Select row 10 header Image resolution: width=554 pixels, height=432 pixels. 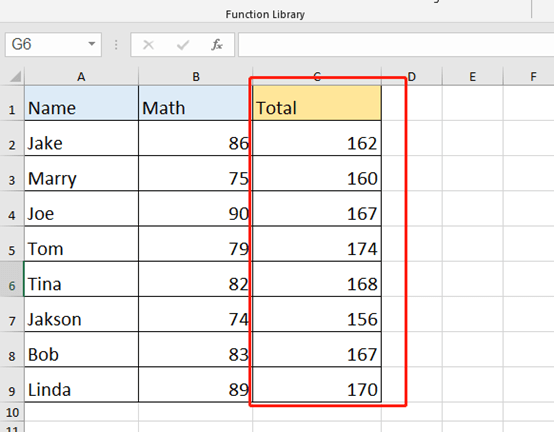12,412
